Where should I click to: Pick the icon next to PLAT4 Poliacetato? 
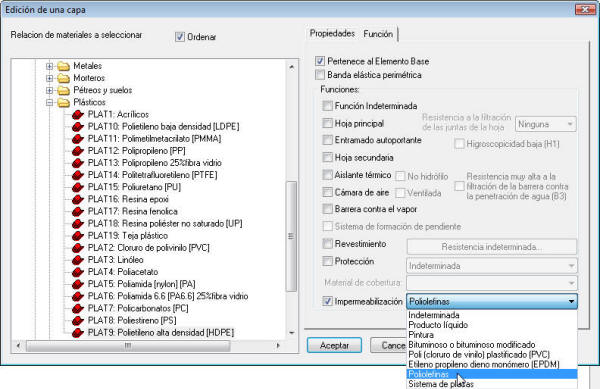(78, 272)
